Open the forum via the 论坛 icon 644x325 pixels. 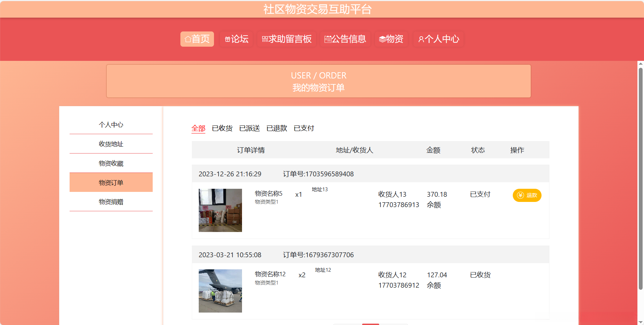pos(228,39)
